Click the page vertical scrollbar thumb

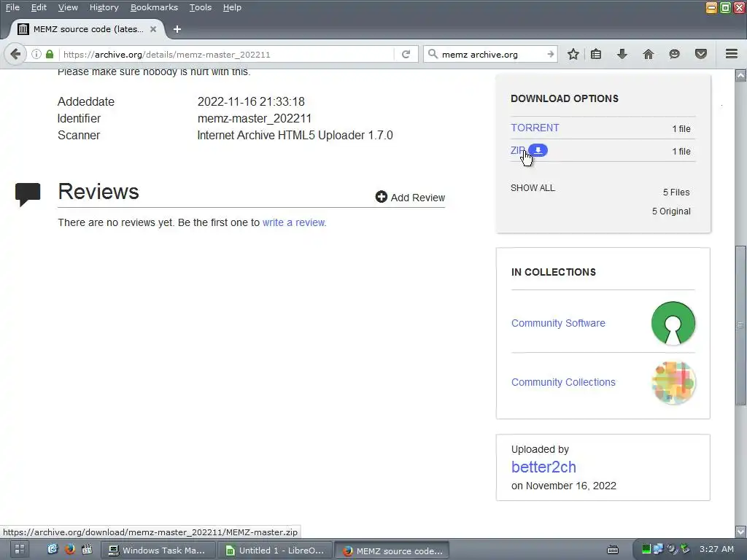(740, 326)
